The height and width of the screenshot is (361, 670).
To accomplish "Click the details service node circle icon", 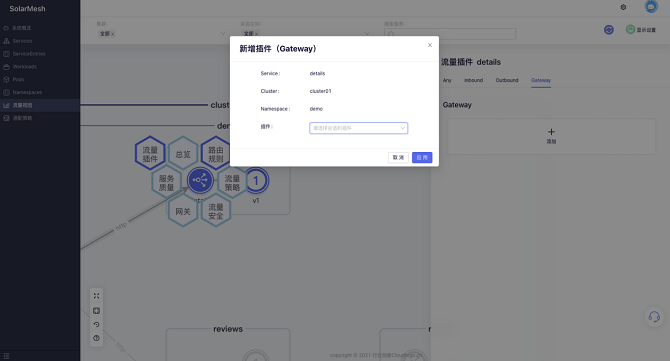I will click(200, 180).
